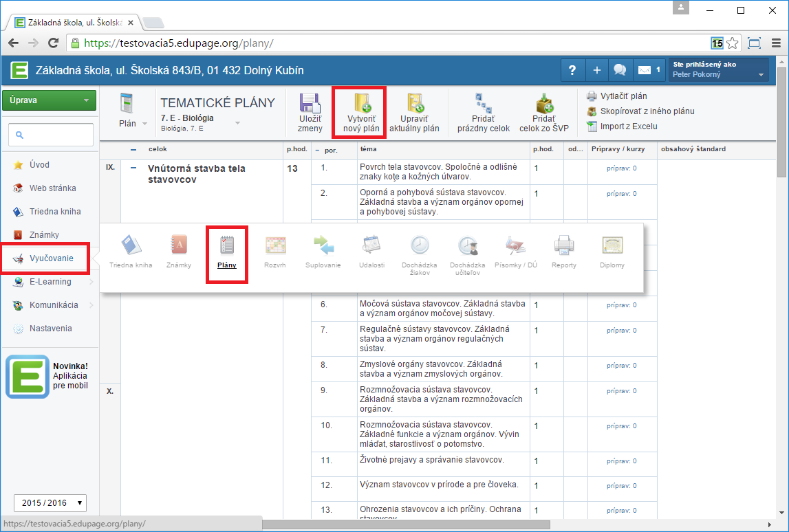
Task: Click Import z Excelu link
Action: [629, 126]
